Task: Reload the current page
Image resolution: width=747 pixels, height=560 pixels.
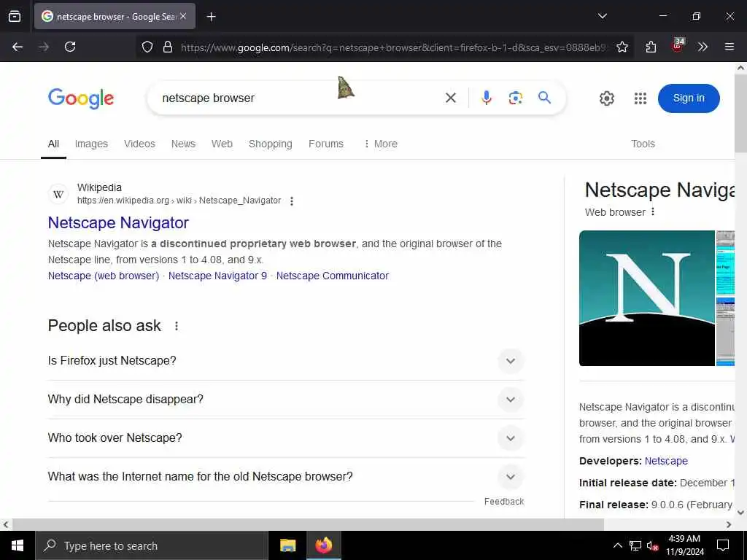Action: (70, 47)
